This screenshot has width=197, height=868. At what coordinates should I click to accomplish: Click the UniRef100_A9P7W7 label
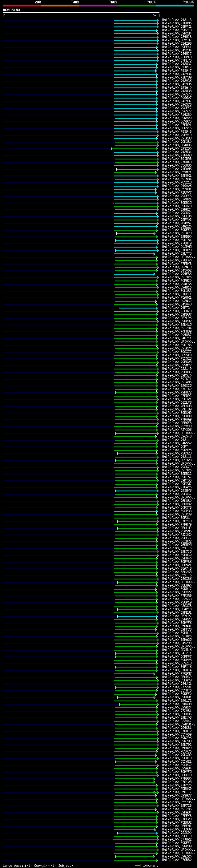pos(177,483)
